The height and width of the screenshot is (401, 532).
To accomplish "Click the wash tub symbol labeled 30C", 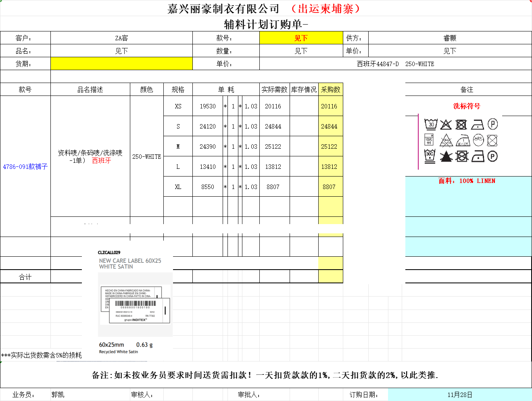I will point(430,156).
